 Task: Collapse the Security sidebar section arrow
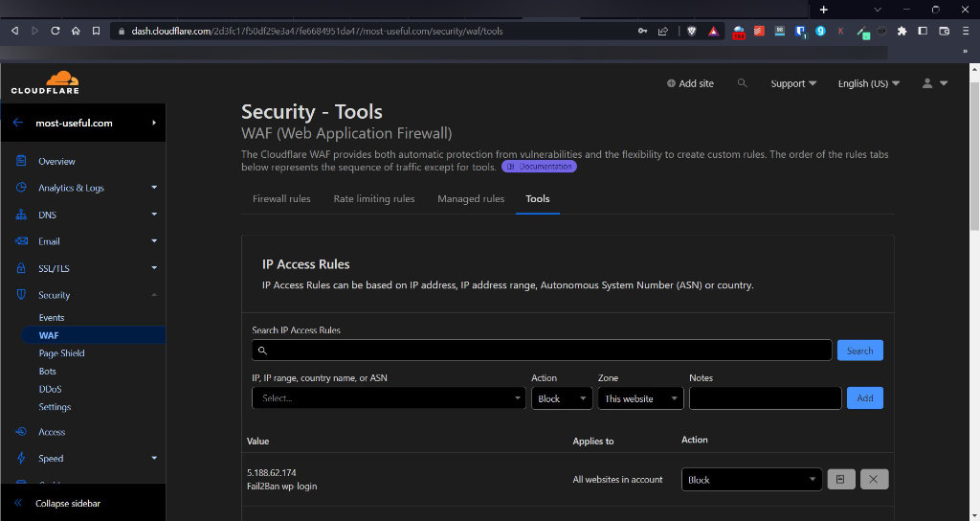154,295
